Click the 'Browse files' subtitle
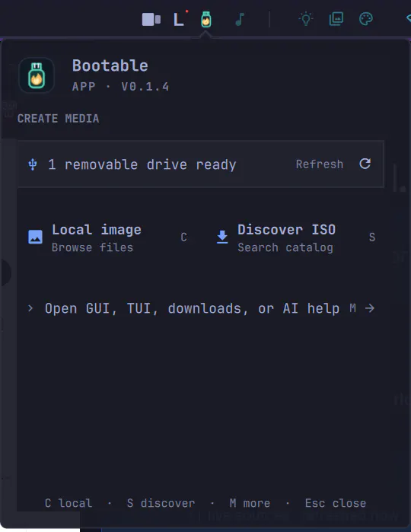411x532 pixels. (92, 247)
